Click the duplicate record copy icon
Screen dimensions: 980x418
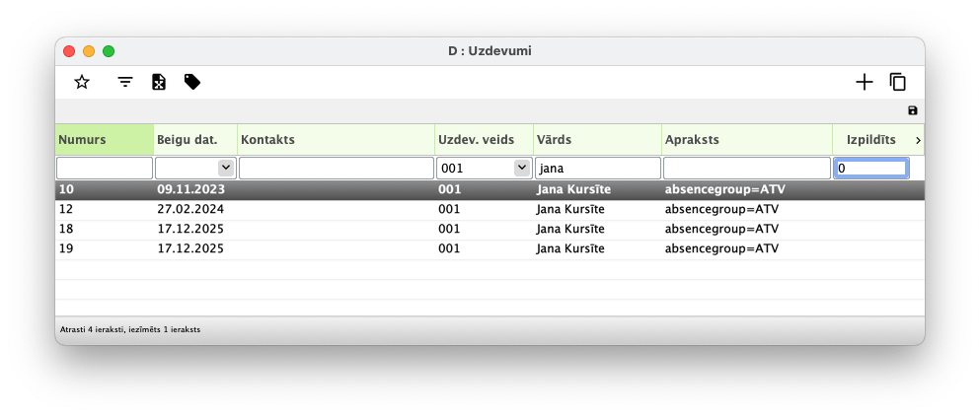click(x=898, y=82)
